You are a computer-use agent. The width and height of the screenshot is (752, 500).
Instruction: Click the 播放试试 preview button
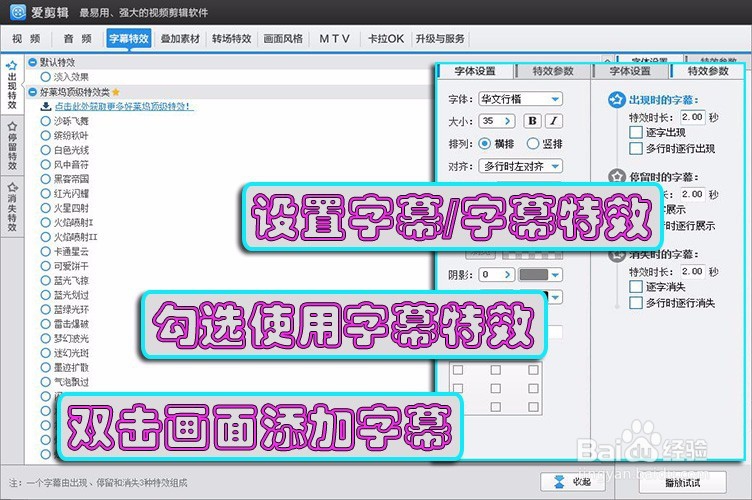tap(682, 483)
